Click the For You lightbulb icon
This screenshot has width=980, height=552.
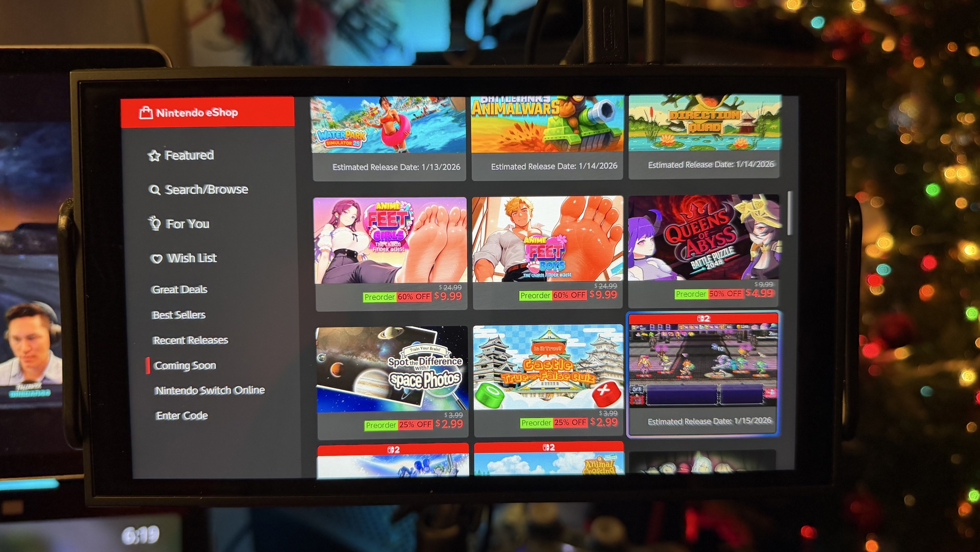click(155, 224)
